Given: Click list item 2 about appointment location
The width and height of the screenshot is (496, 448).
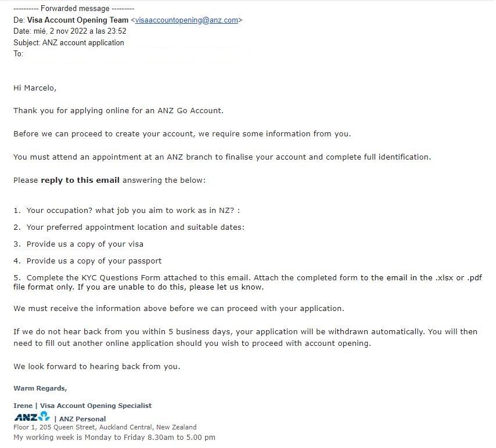Looking at the screenshot, I should point(129,227).
